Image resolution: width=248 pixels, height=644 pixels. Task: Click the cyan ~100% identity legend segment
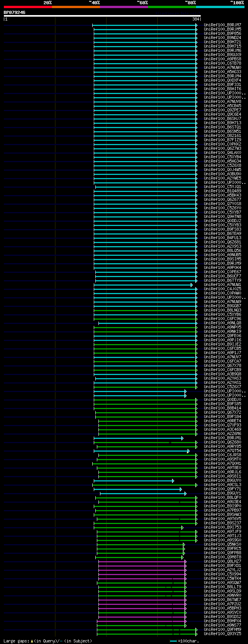220,7
